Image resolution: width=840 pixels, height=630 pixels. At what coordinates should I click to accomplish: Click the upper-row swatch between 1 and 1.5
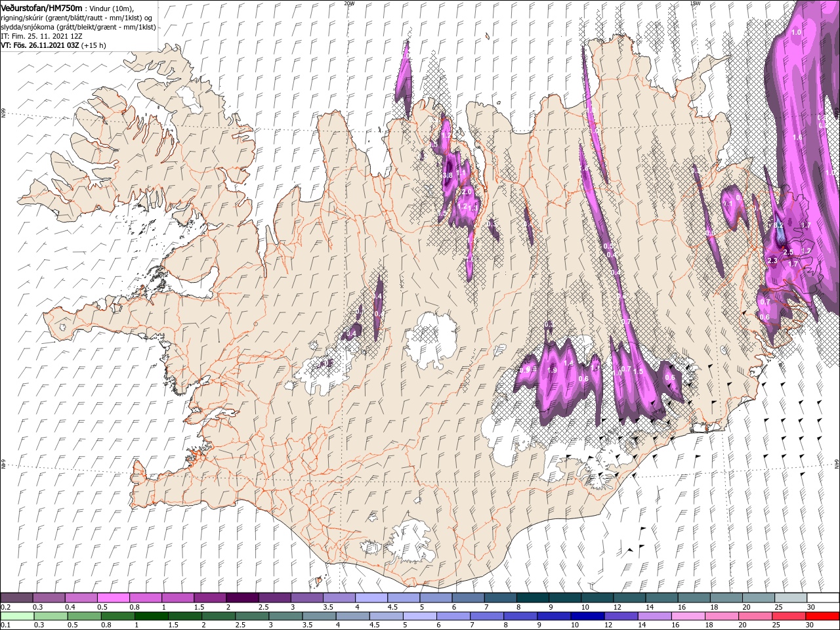(x=177, y=598)
